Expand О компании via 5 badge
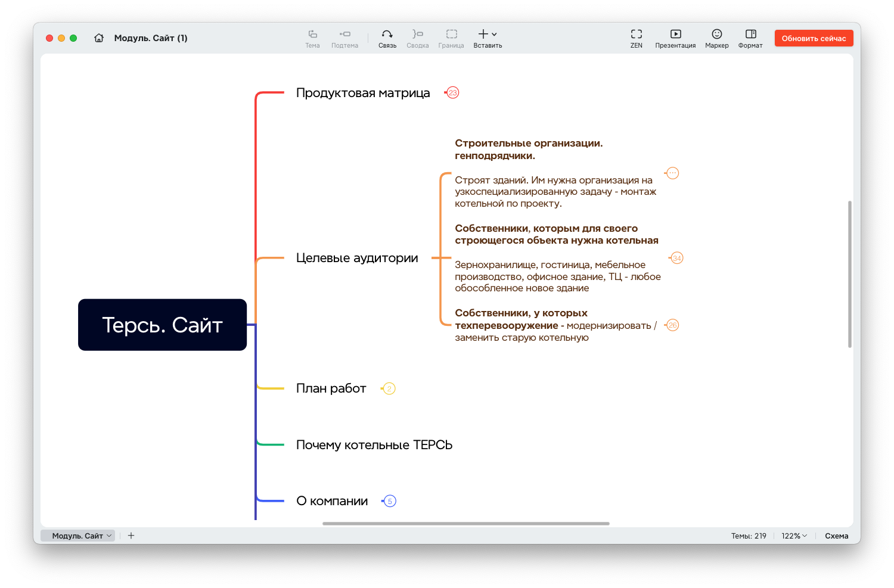 coord(390,501)
